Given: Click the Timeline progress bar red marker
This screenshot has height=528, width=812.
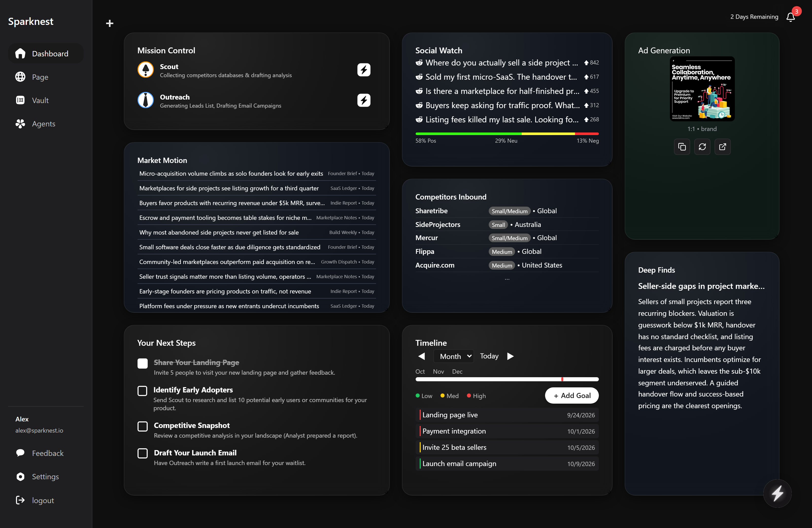Looking at the screenshot, I should [562, 379].
